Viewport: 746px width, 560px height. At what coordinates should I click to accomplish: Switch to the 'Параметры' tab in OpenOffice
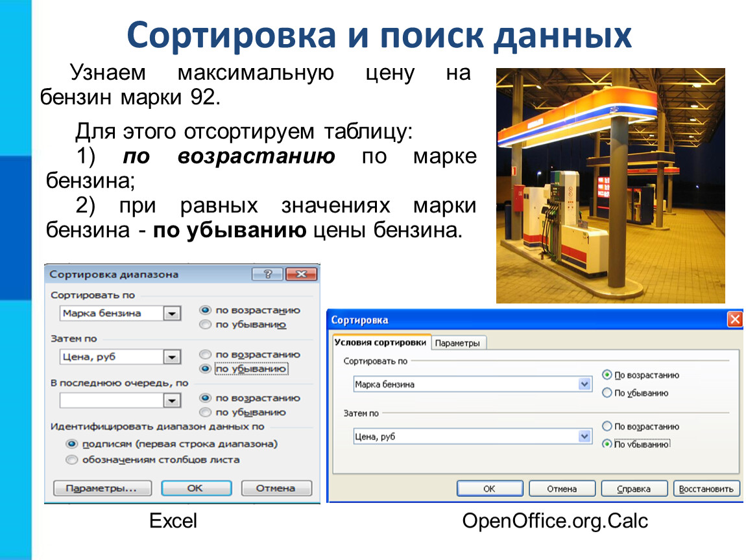point(458,344)
